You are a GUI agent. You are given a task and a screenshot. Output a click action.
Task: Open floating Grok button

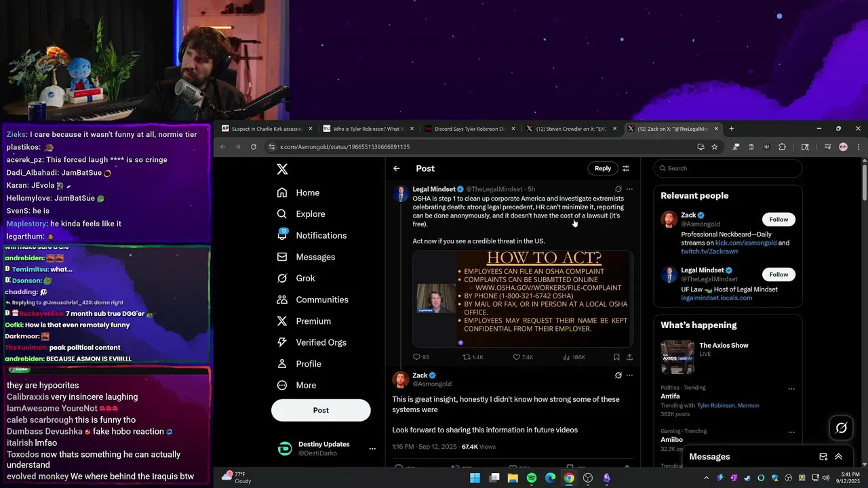[x=842, y=428]
